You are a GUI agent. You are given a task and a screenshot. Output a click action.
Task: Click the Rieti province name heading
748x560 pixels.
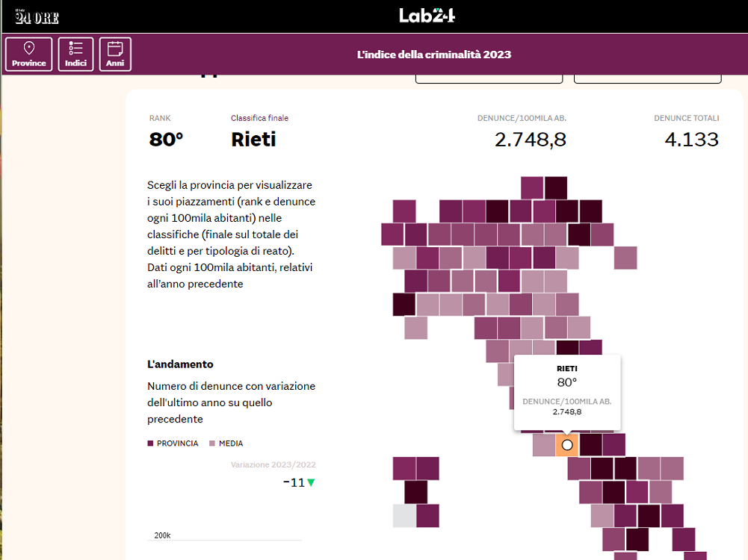click(253, 139)
